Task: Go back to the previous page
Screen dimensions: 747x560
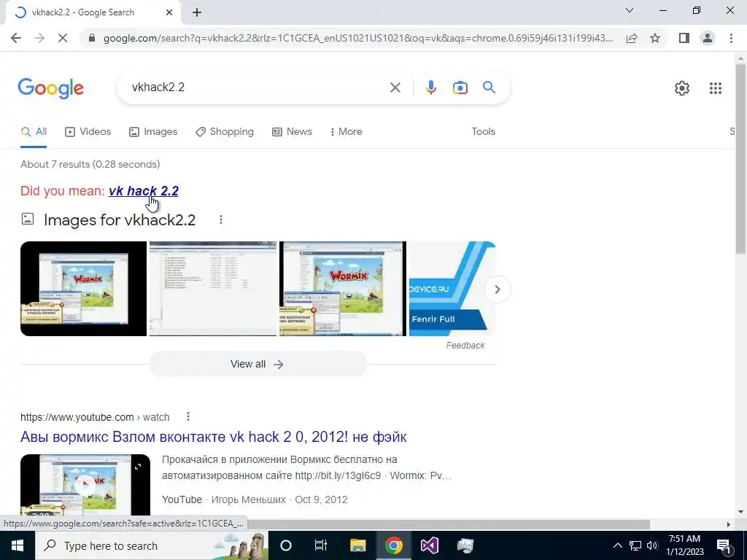Action: pos(16,38)
